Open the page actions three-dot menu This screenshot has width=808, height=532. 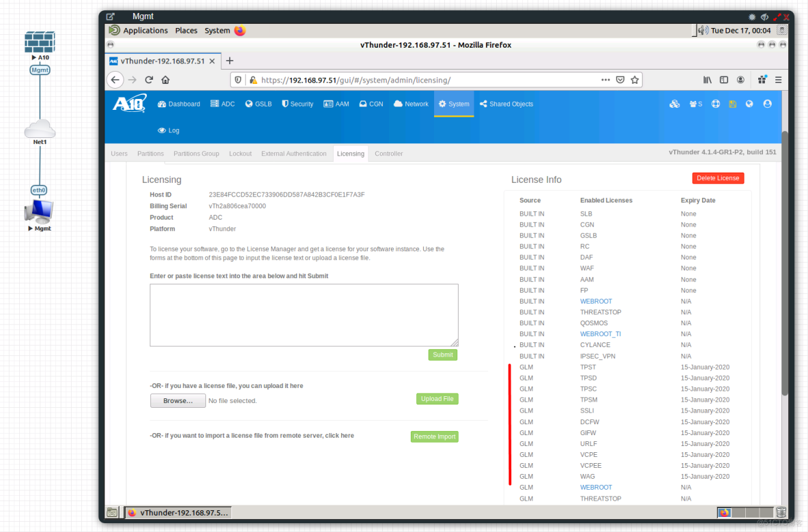click(605, 80)
